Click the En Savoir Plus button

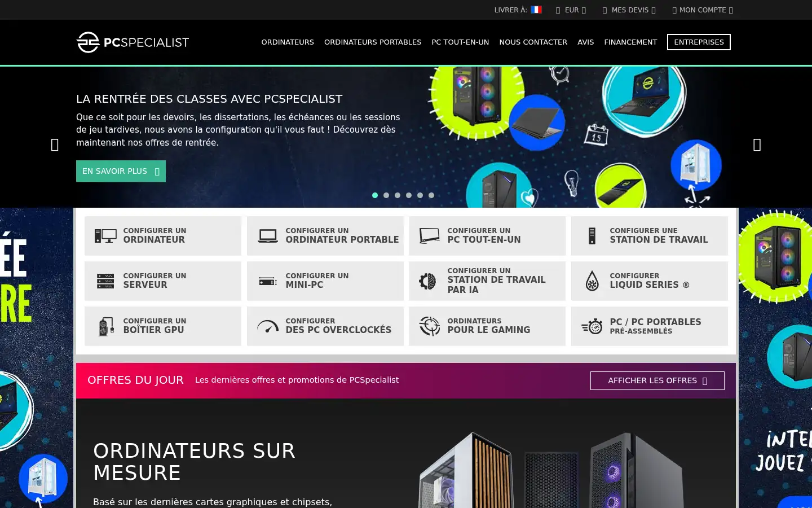pyautogui.click(x=121, y=171)
